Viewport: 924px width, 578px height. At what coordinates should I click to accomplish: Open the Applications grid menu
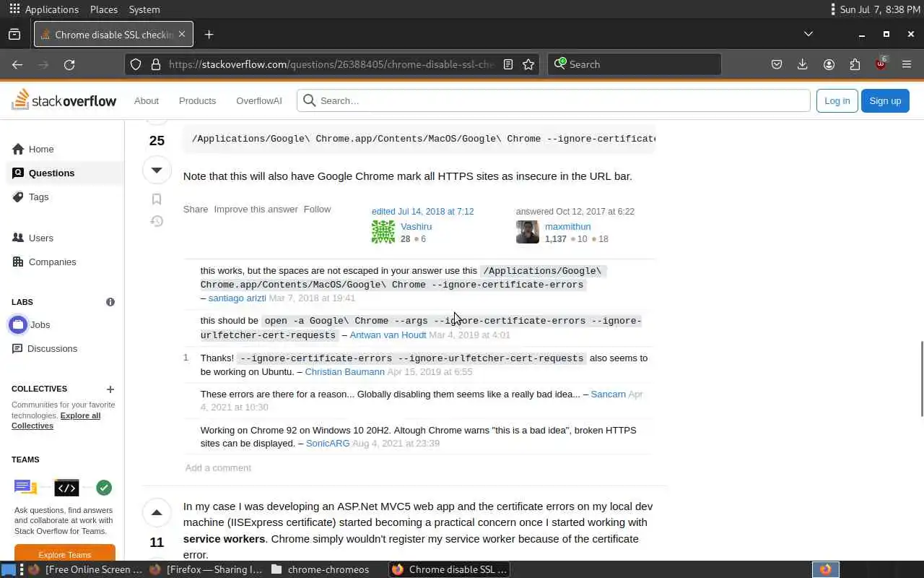(x=44, y=9)
